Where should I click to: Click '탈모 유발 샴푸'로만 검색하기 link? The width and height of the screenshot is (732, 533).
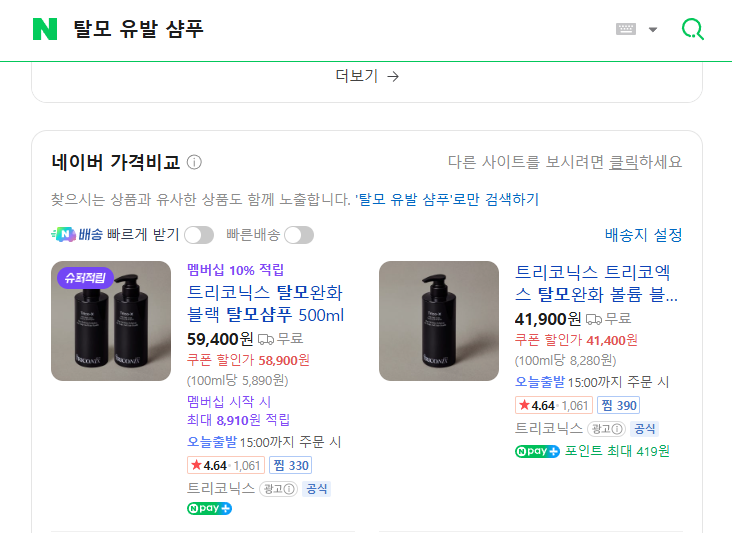pyautogui.click(x=447, y=199)
